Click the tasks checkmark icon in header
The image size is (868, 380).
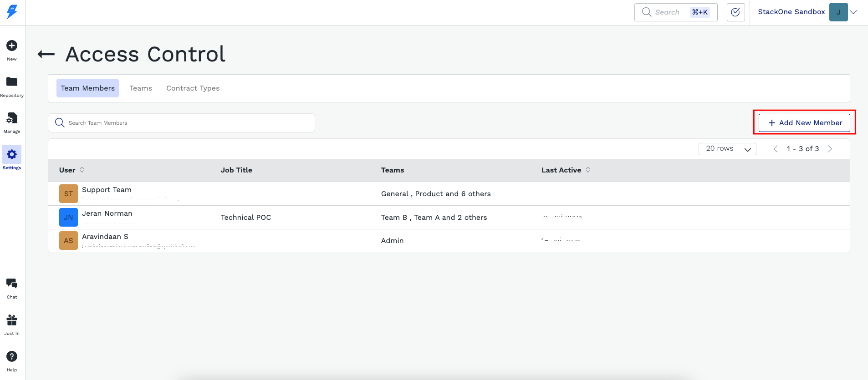(x=735, y=12)
